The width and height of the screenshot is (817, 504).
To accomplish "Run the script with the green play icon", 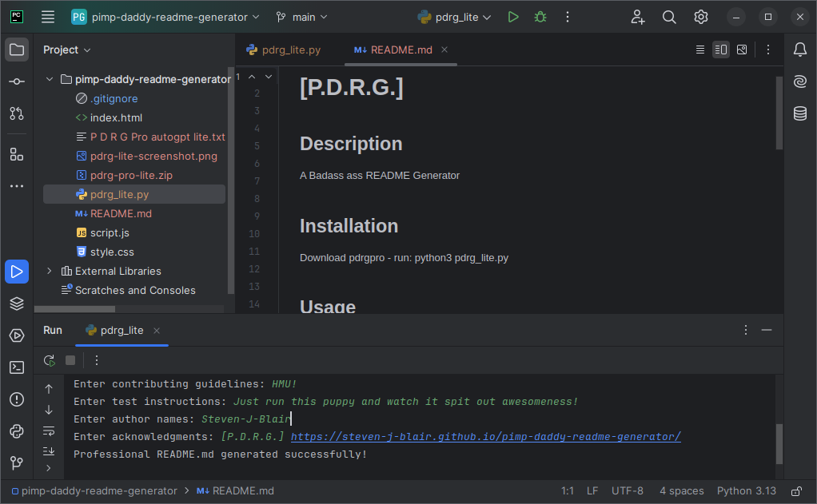I will (514, 16).
